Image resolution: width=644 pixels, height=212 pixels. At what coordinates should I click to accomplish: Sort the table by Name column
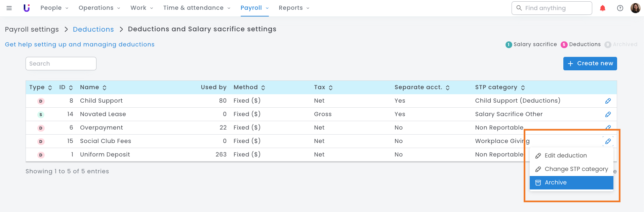click(x=93, y=87)
